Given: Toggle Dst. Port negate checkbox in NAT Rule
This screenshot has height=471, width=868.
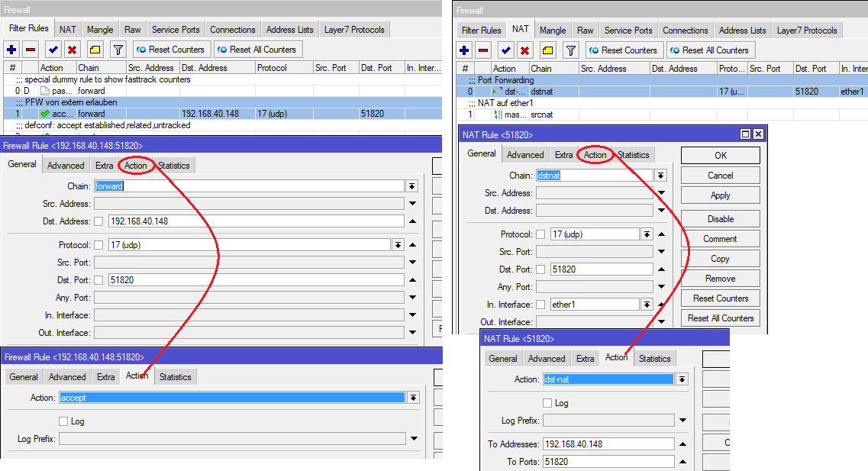Looking at the screenshot, I should tap(540, 269).
